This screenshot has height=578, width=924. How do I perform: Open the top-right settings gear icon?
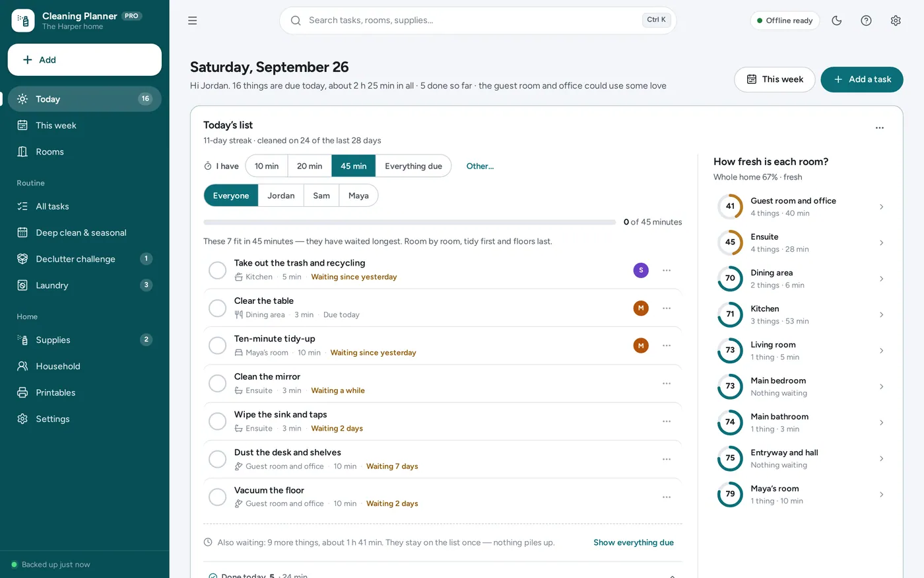coord(896,20)
